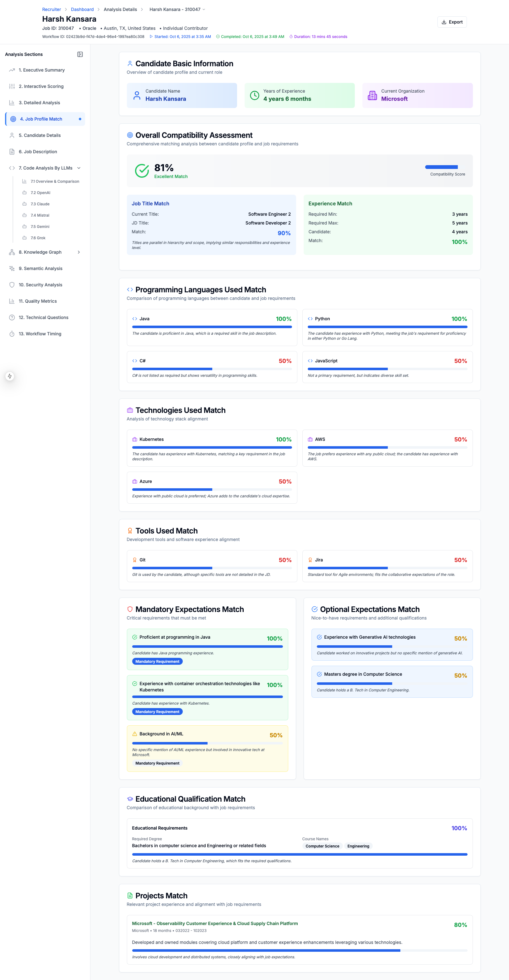The width and height of the screenshot is (509, 980).
Task: Collapse the Analysis Sections sidebar panel icon
Action: pos(80,54)
